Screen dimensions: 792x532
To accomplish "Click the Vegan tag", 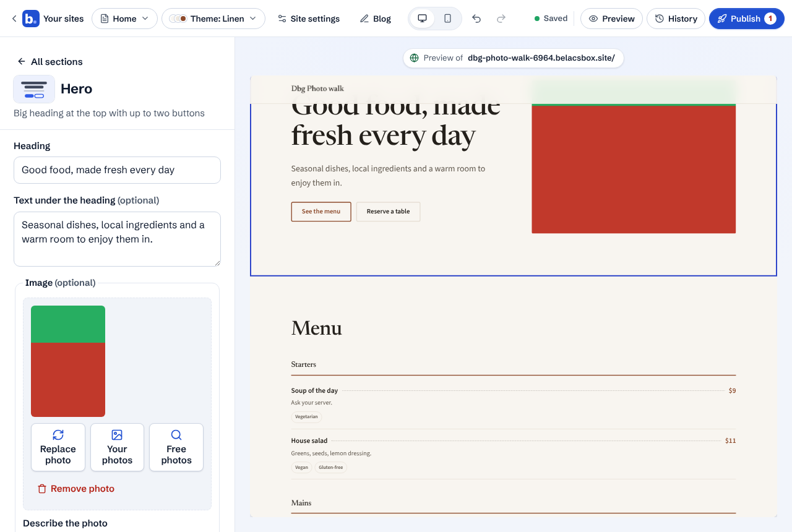I will 301,467.
